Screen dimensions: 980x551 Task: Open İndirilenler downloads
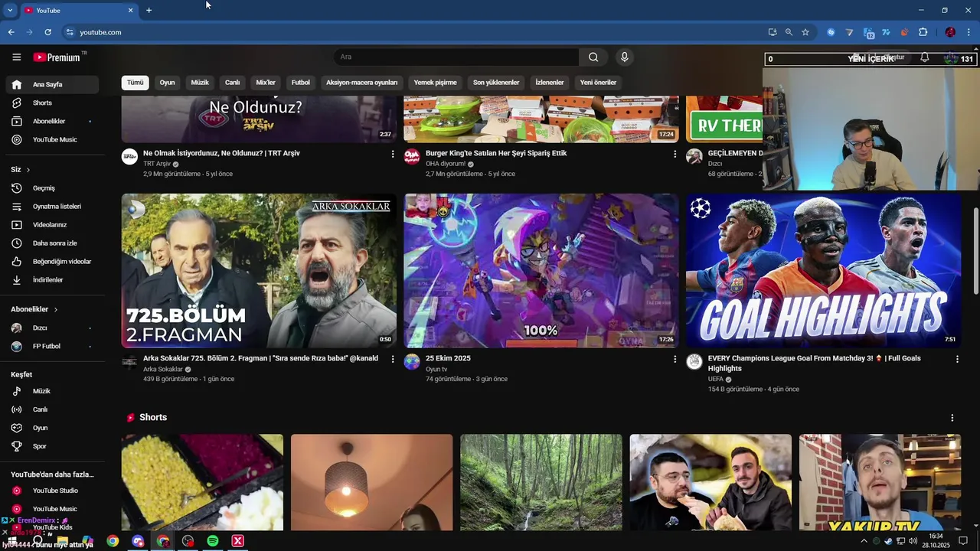[x=52, y=280]
